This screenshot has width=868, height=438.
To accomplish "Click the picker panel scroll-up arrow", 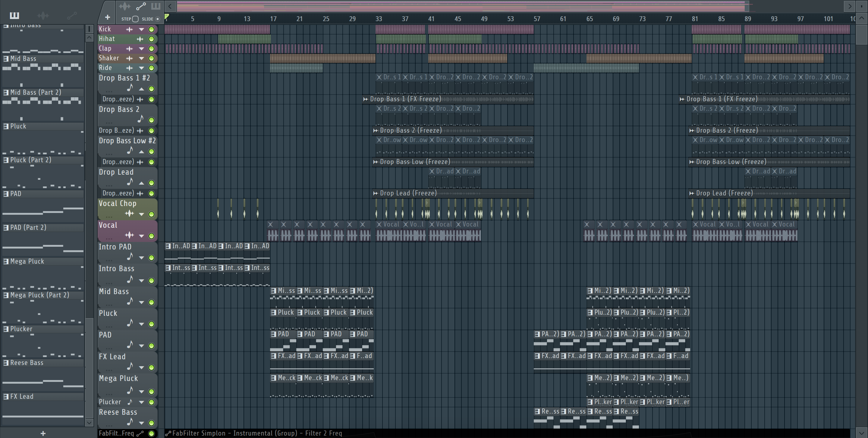I will [89, 37].
